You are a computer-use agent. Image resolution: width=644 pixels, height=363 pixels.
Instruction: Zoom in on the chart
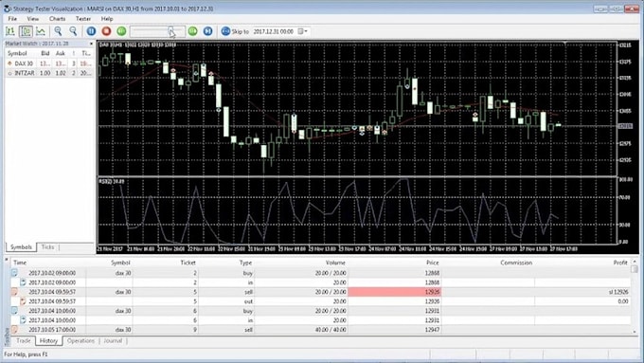click(58, 31)
